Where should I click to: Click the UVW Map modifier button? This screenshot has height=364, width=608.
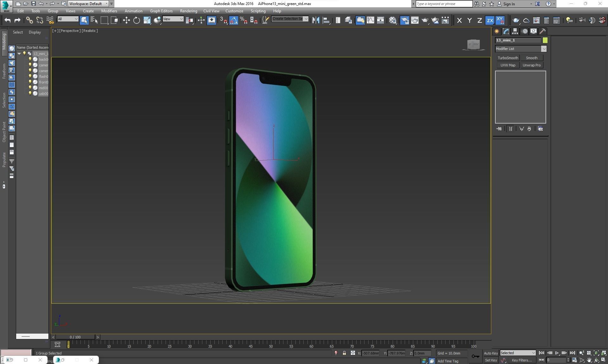point(508,65)
